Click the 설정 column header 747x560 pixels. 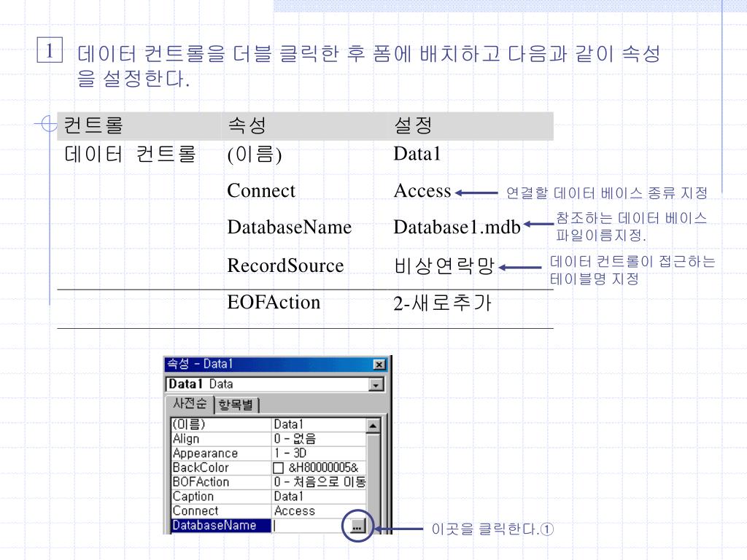(413, 125)
